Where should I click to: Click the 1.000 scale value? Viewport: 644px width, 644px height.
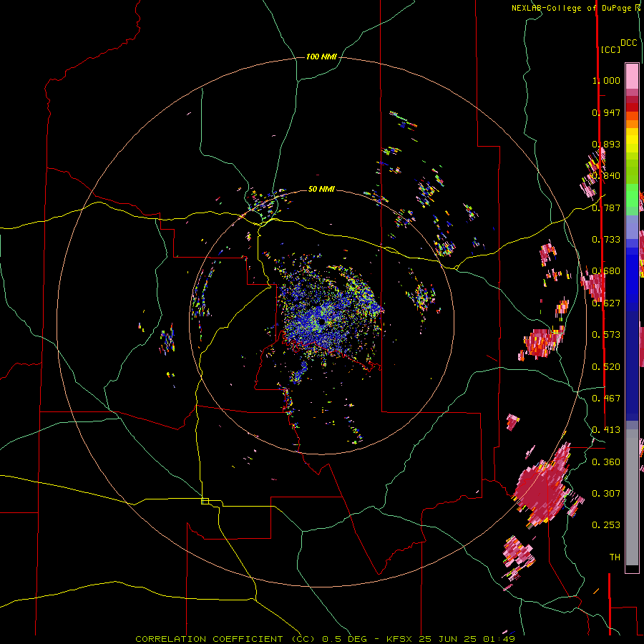(x=606, y=80)
